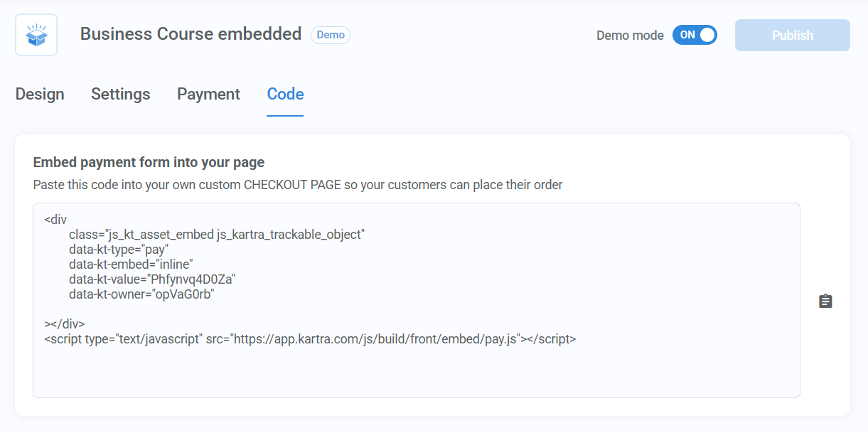This screenshot has width=868, height=433.
Task: Click the class="js_kt_asset_embed" line
Action: pyautogui.click(x=217, y=234)
